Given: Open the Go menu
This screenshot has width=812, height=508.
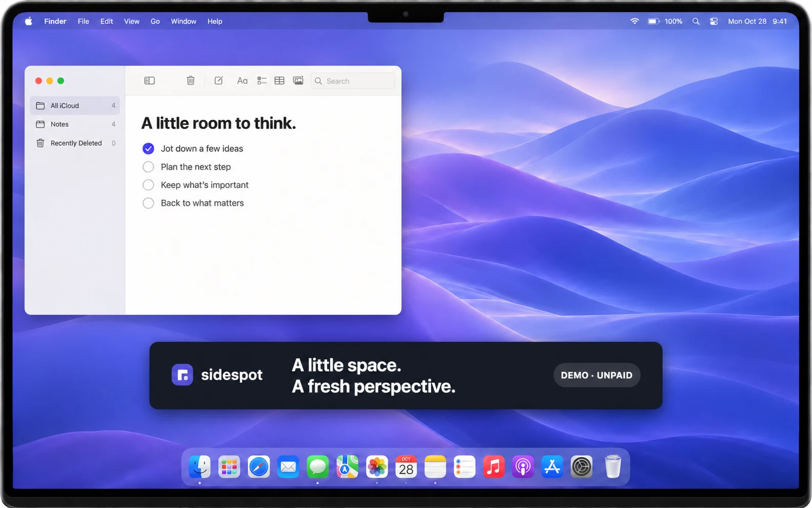Looking at the screenshot, I should click(155, 21).
